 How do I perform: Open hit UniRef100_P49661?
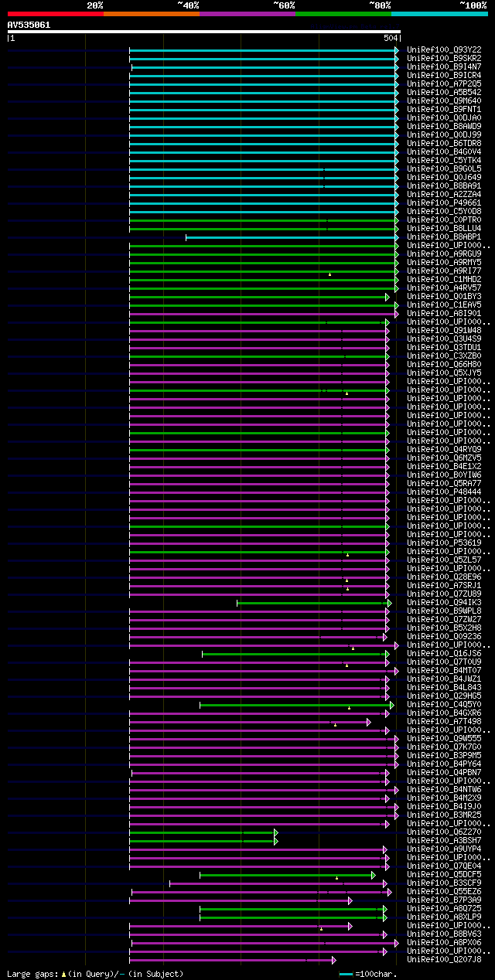444,202
